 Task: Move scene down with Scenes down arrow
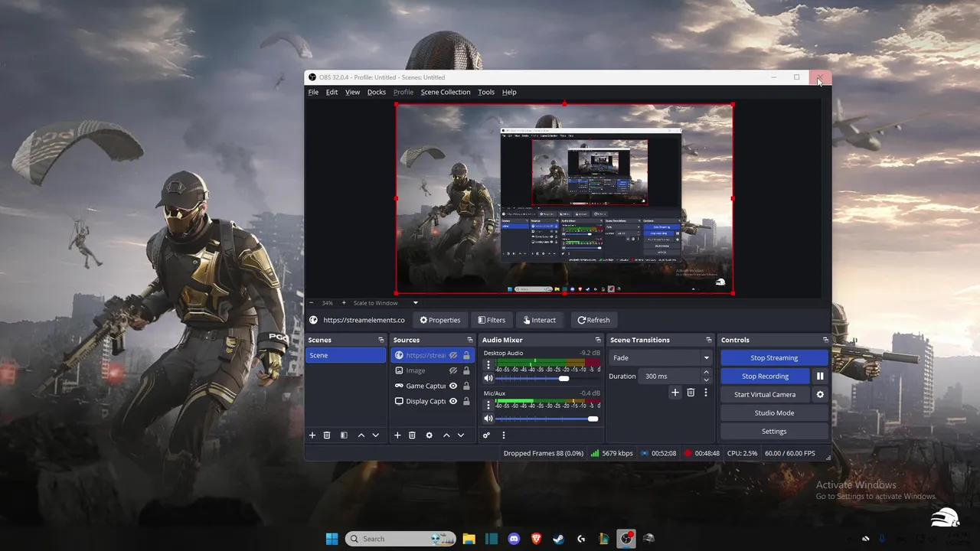376,435
